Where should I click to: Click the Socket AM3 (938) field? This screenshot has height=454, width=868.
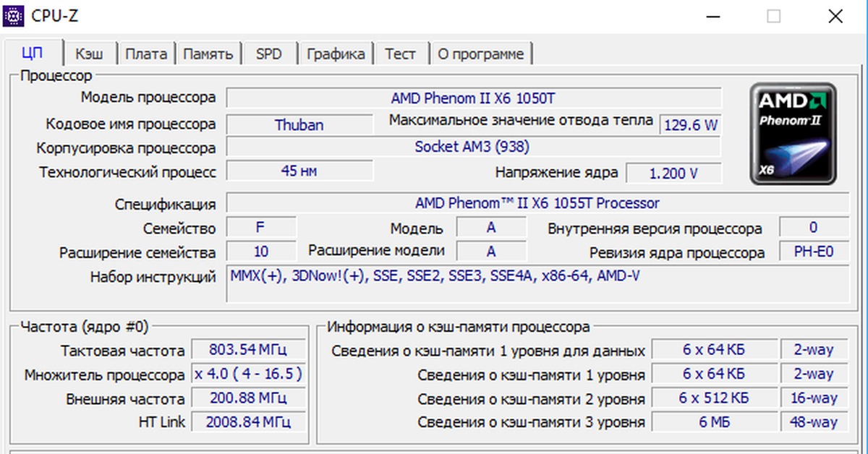tap(474, 147)
